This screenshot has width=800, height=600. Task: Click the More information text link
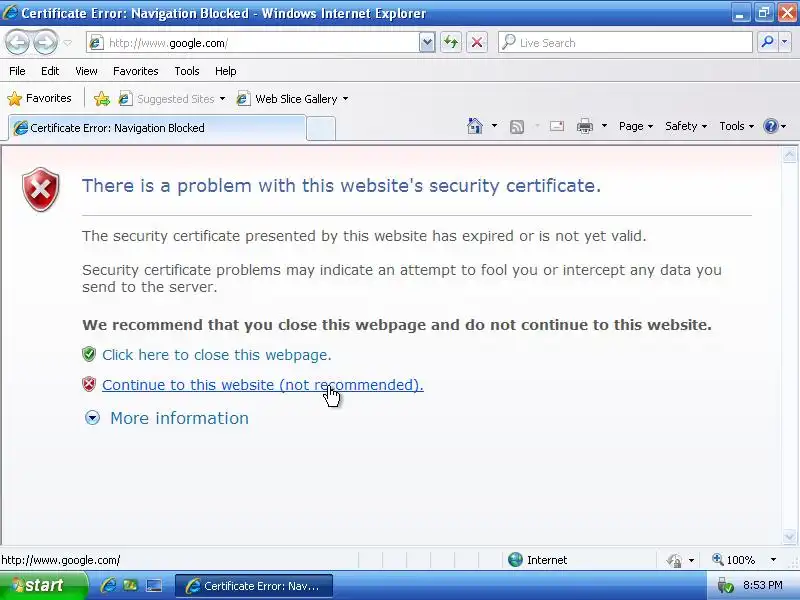pyautogui.click(x=180, y=418)
